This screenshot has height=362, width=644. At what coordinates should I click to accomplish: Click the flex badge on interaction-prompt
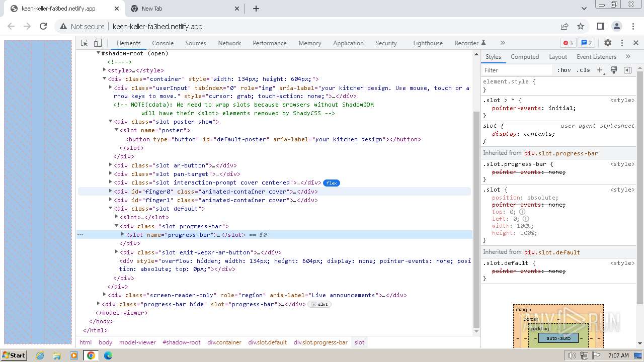coord(332,183)
